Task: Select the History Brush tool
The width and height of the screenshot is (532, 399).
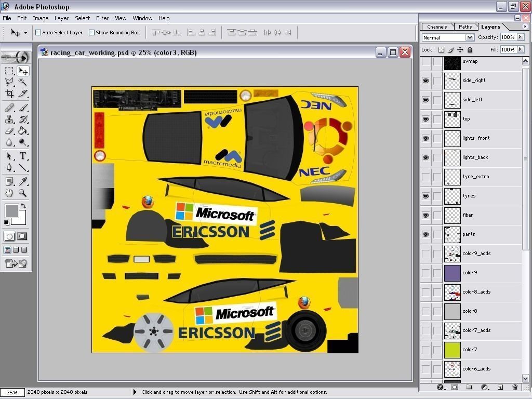Action: (x=23, y=119)
